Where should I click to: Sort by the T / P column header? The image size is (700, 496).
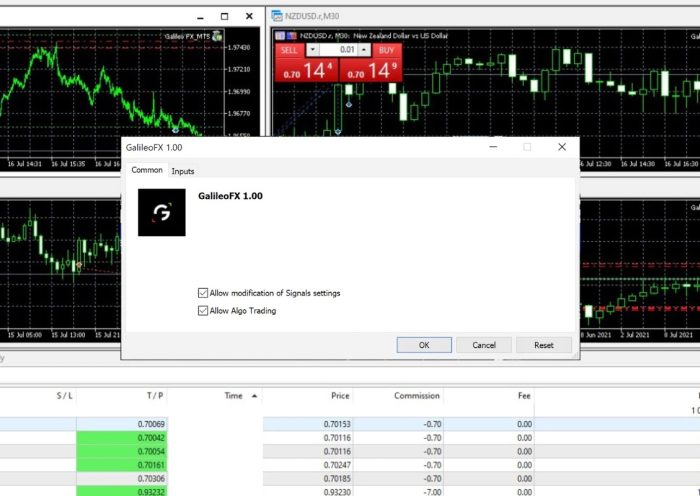154,396
